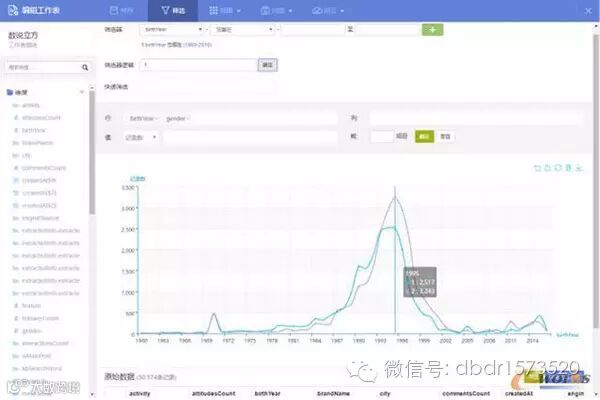Screen dimensions: 600x400
Task: Click the birthYear filter condition link
Action: (x=176, y=45)
